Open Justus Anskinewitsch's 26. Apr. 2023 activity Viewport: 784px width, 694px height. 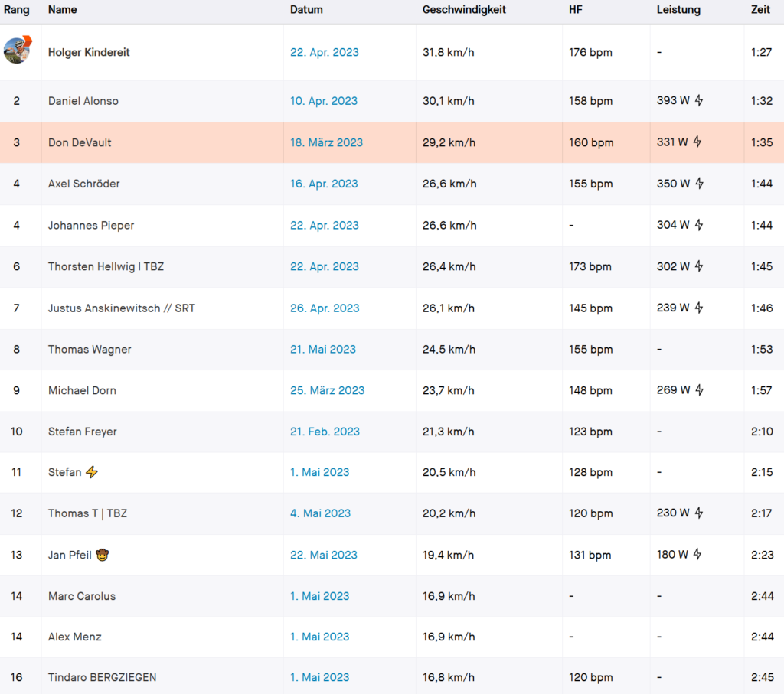325,308
